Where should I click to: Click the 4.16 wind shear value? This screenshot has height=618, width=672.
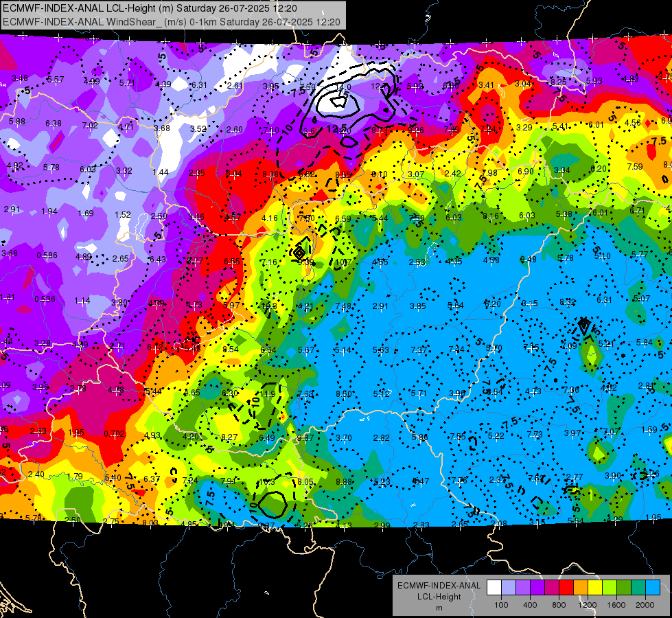pyautogui.click(x=270, y=218)
